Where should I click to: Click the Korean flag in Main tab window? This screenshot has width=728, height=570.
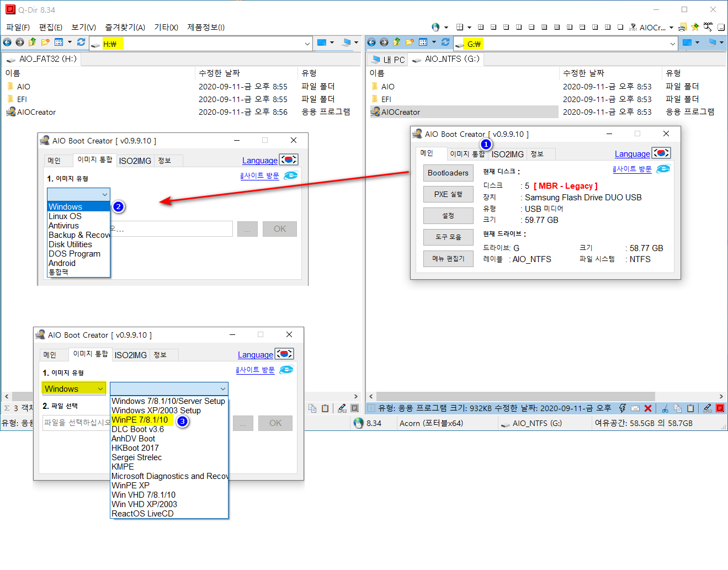pos(661,153)
